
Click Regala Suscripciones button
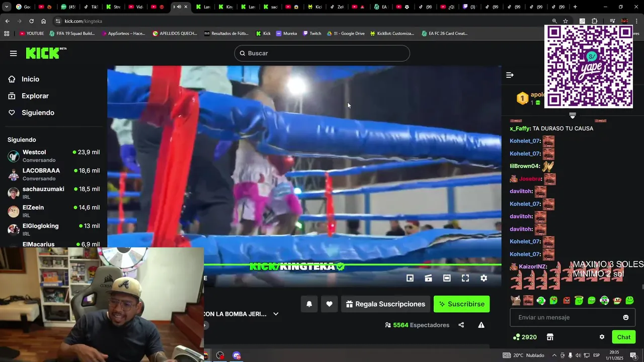click(385, 304)
